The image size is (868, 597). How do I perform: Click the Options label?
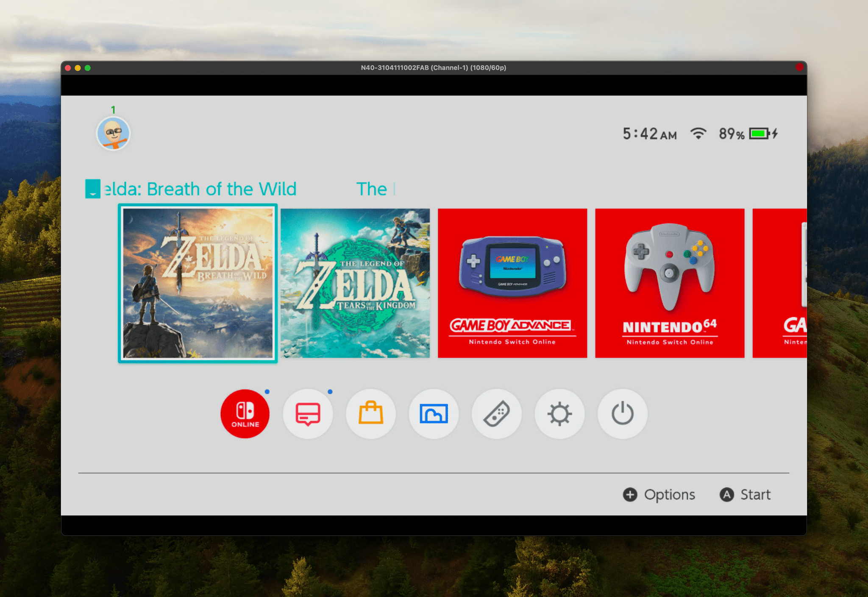pos(670,494)
